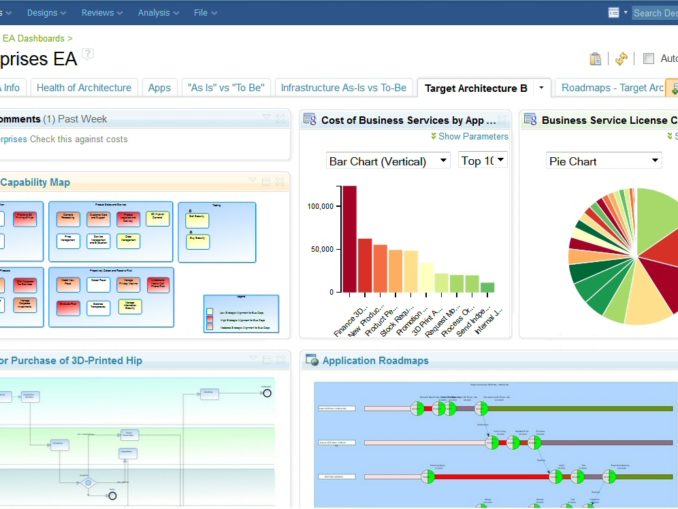The width and height of the screenshot is (678, 509).
Task: Toggle the Auto checkbox
Action: [649, 59]
